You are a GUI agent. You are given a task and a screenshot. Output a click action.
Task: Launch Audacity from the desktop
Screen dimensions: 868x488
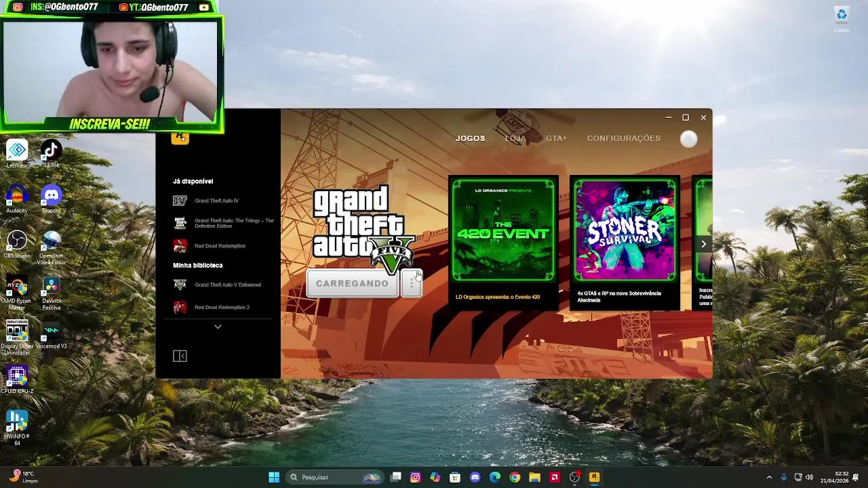point(17,200)
